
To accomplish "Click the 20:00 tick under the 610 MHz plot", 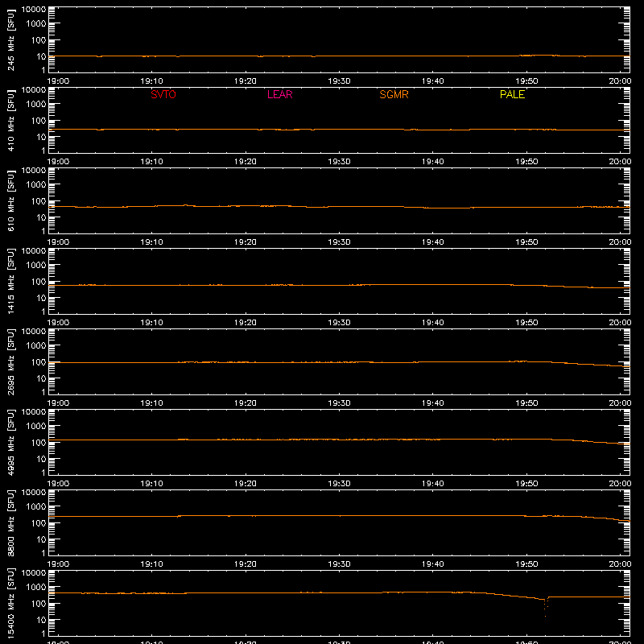I will pyautogui.click(x=620, y=242).
